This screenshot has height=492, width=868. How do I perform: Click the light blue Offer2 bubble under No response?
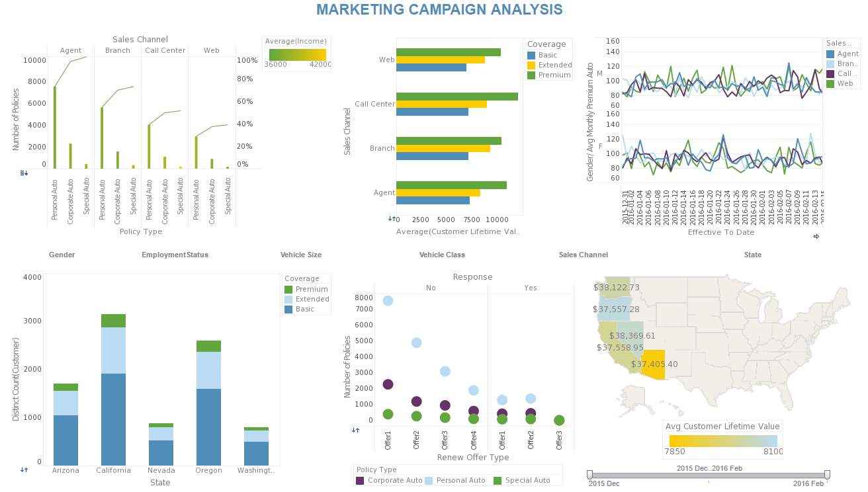pyautogui.click(x=416, y=343)
